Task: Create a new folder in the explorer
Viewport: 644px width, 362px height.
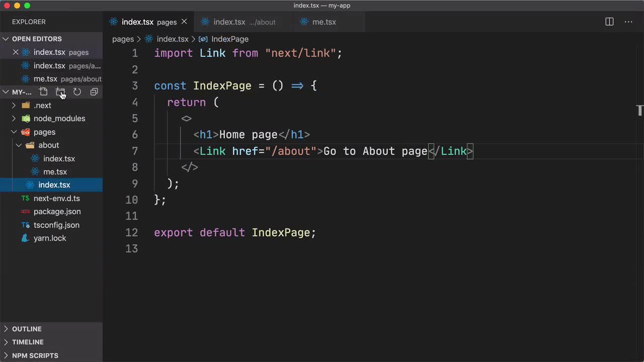Action: point(60,92)
